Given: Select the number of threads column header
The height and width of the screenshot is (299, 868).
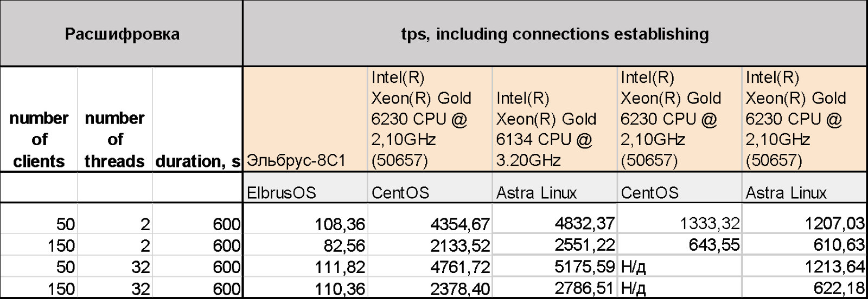Looking at the screenshot, I should (x=115, y=119).
